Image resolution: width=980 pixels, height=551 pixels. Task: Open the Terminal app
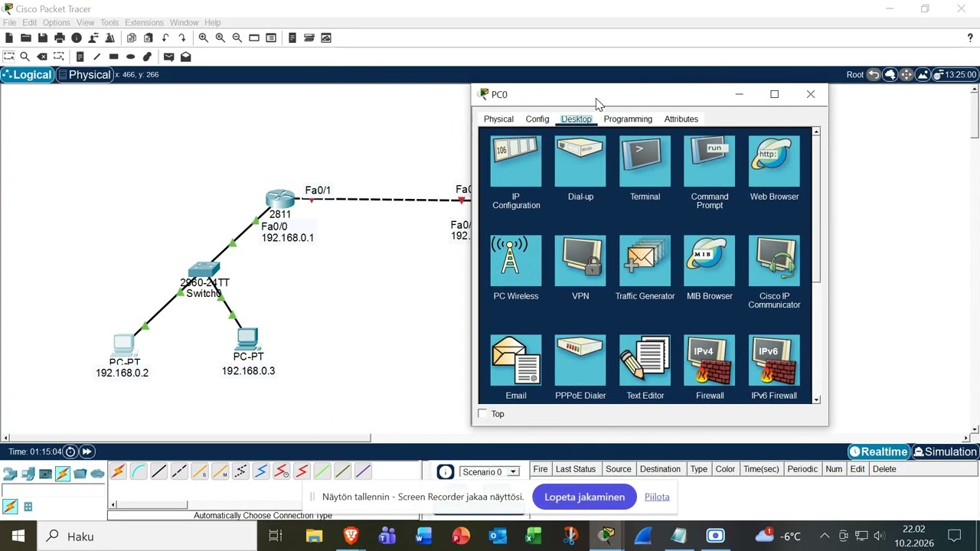pos(645,169)
